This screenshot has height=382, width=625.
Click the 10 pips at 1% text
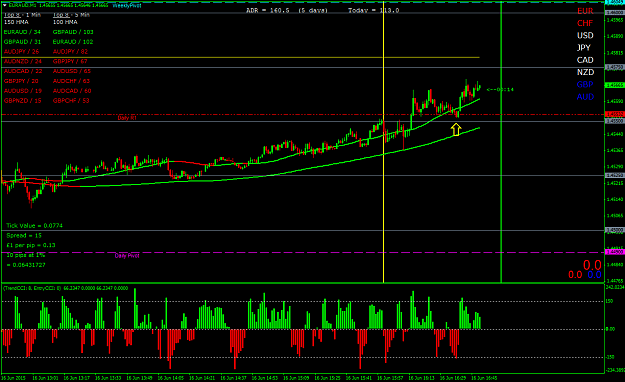[x=26, y=255]
